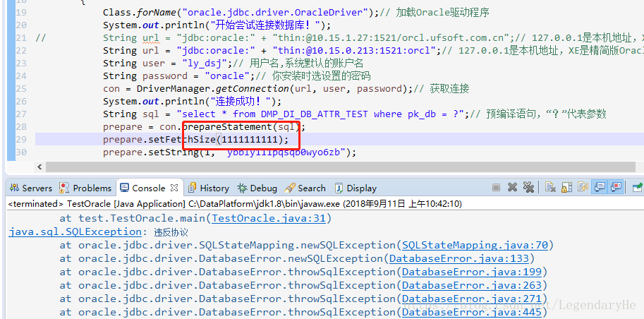Viewport: 644px width, 319px height.
Task: Click line number 25 in the gutter
Action: coord(21,89)
